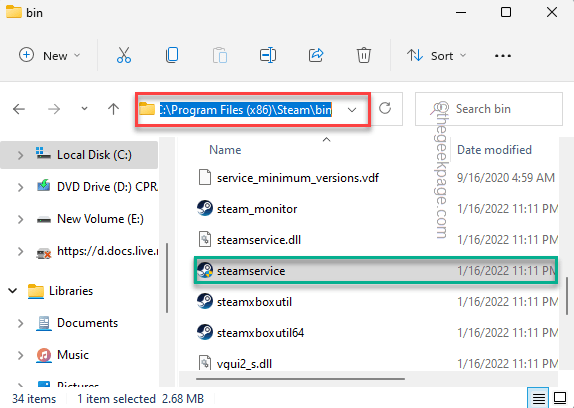Click the Share icon in toolbar
This screenshot has height=408, width=574.
tap(316, 56)
